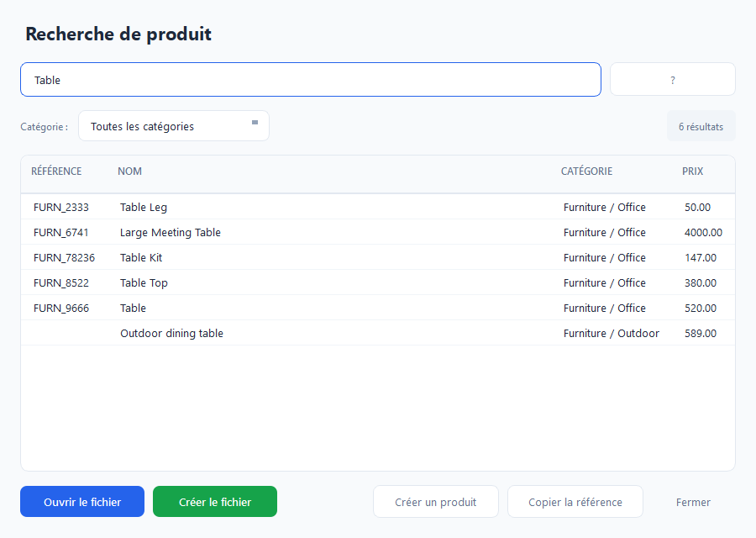Click price 50.00
Image resolution: width=756 pixels, height=538 pixels.
pos(698,208)
